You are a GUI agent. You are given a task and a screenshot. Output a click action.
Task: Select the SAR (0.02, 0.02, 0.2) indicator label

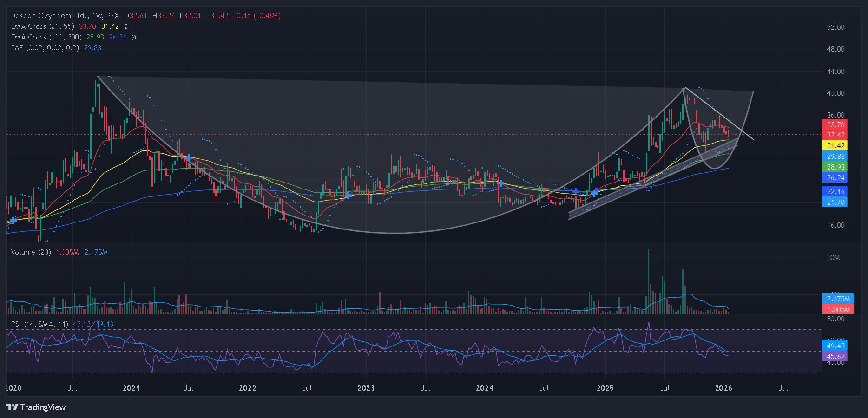tap(45, 48)
